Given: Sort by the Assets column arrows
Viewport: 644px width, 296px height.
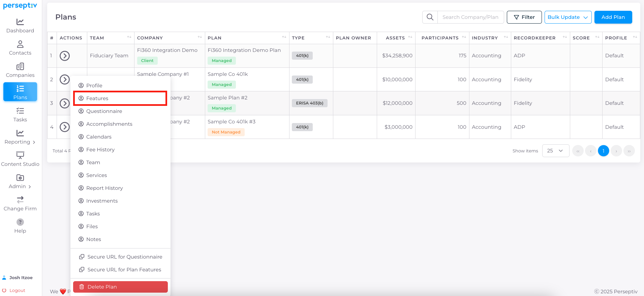Looking at the screenshot, I should coord(410,37).
